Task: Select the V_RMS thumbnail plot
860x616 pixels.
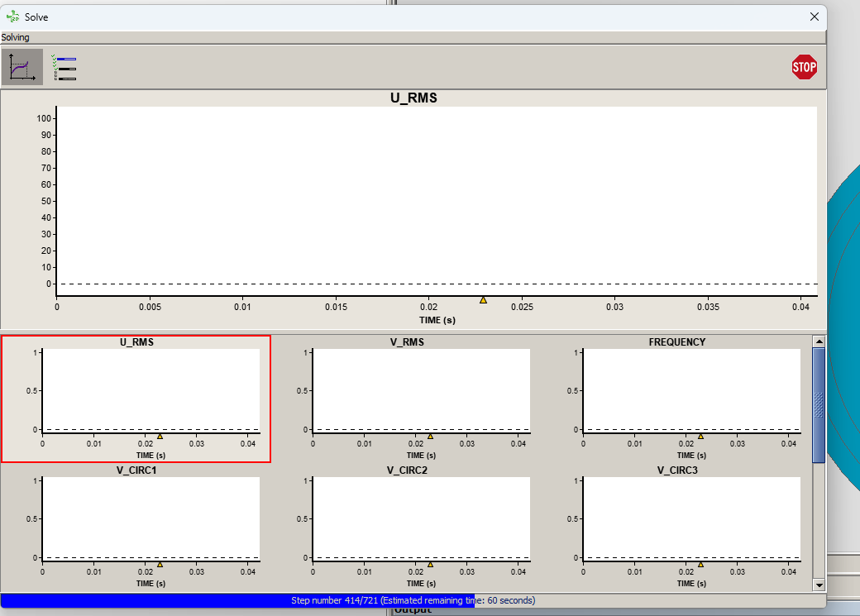Action: coord(406,399)
